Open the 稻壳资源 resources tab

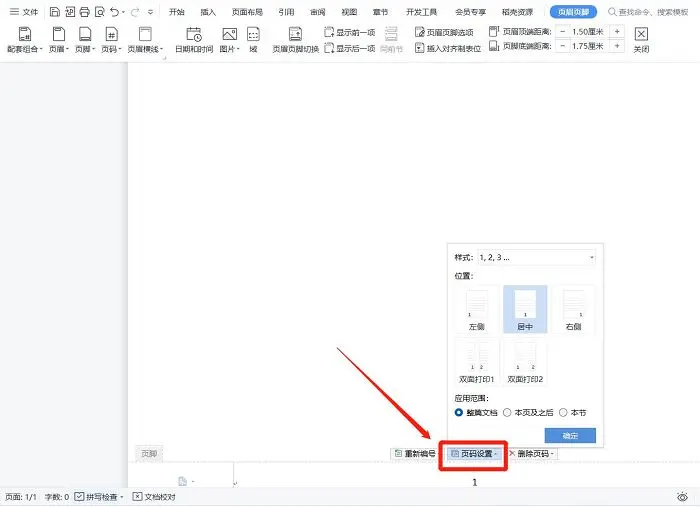click(517, 12)
